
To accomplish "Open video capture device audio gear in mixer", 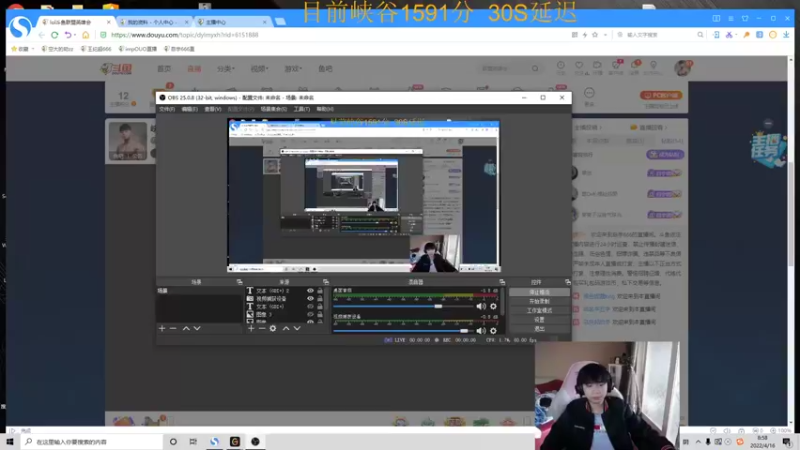I will point(493,331).
